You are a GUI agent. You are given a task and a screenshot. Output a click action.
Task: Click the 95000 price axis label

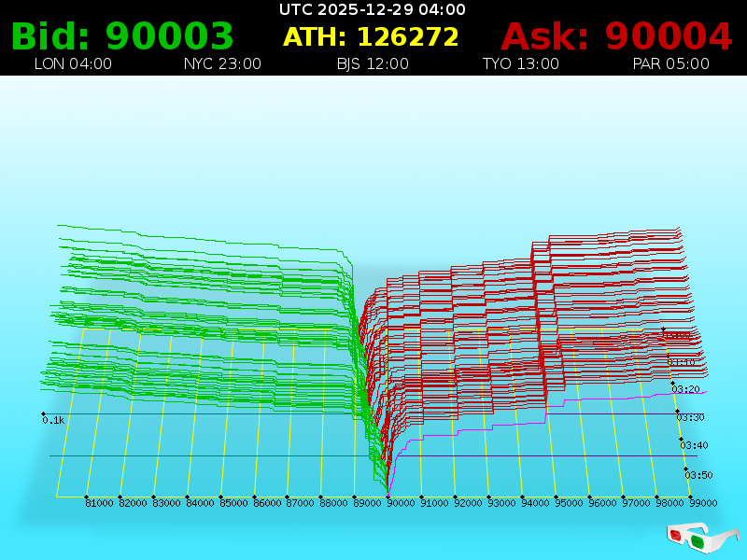tap(569, 503)
